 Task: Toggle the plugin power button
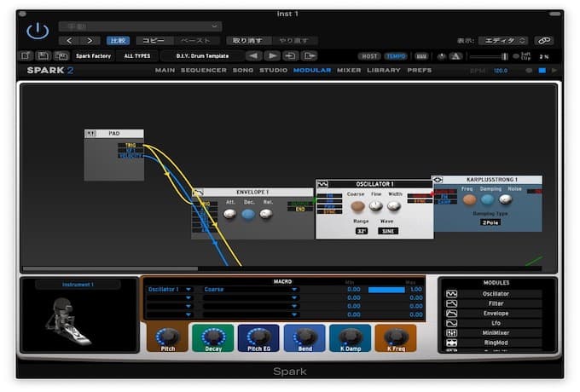pyautogui.click(x=38, y=31)
